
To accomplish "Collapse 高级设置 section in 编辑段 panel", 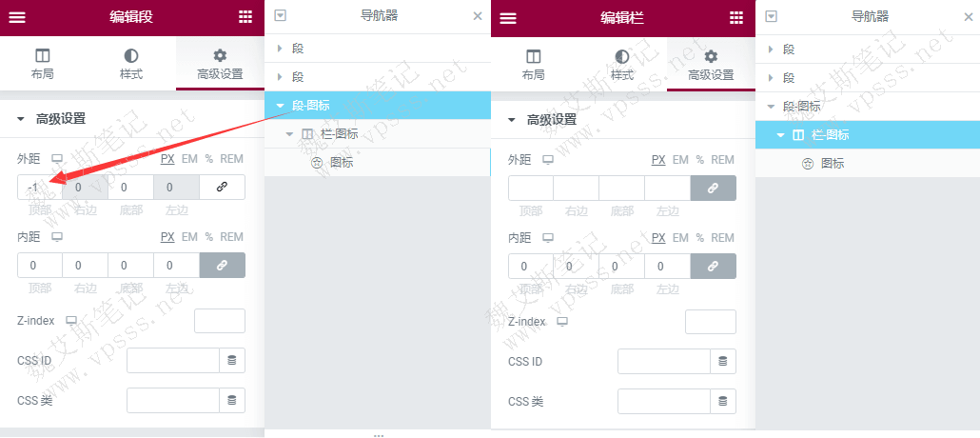I will [21, 119].
